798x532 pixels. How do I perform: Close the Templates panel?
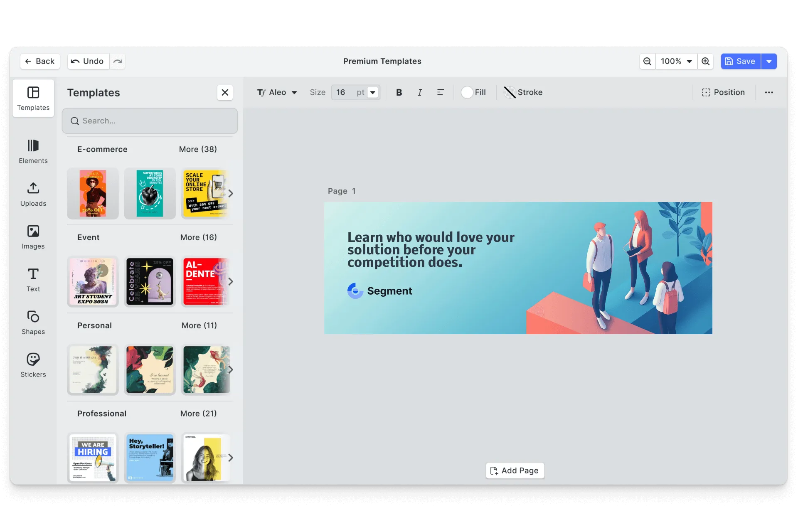point(225,92)
